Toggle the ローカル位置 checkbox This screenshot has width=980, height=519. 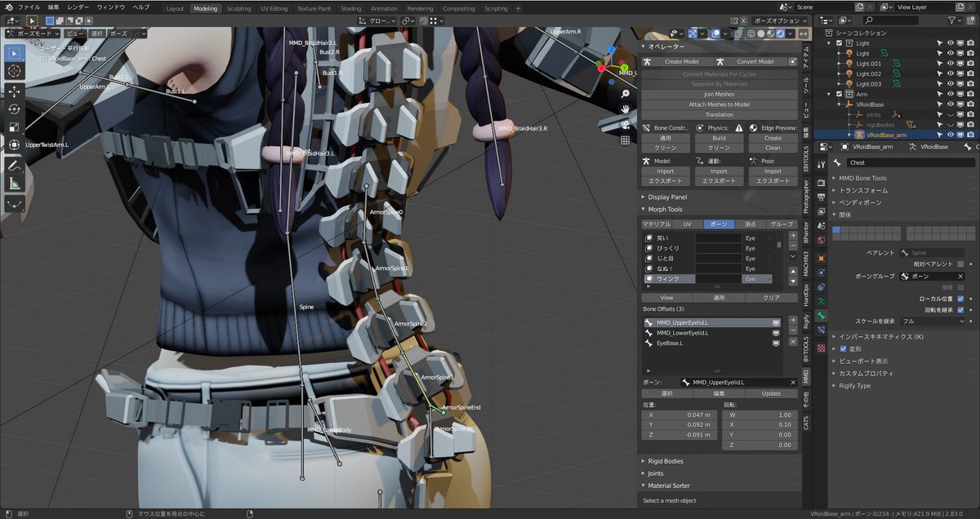coord(960,299)
